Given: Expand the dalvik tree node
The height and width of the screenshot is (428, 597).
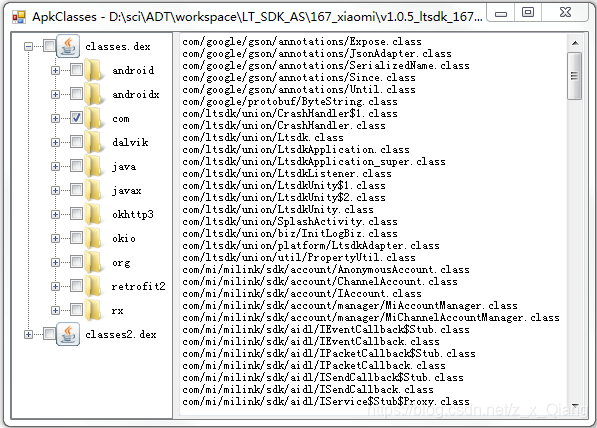Looking at the screenshot, I should [55, 142].
